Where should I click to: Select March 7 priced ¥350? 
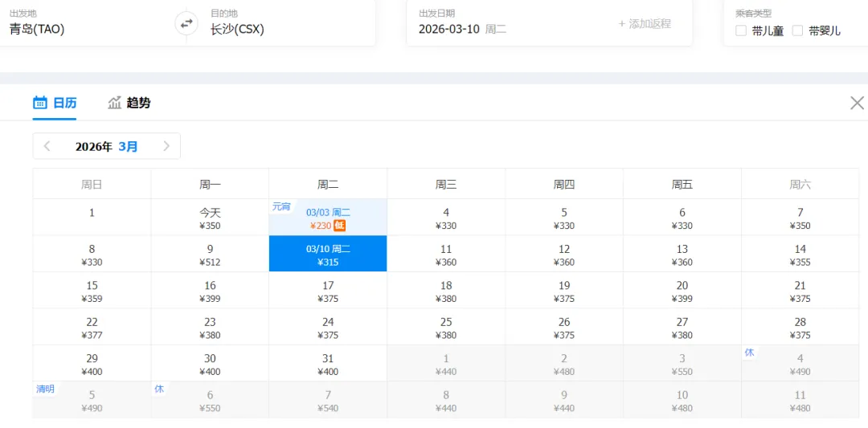point(800,218)
